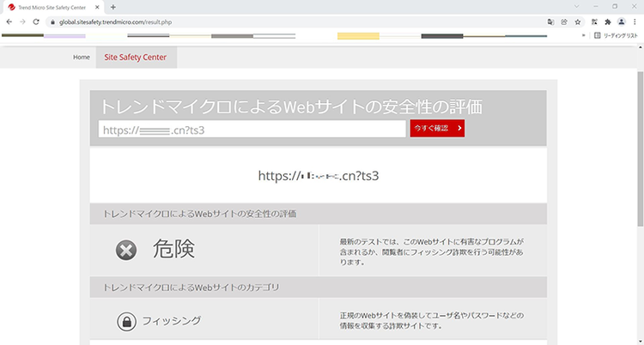Click the URL input field containing .cn?ts3

click(x=252, y=129)
